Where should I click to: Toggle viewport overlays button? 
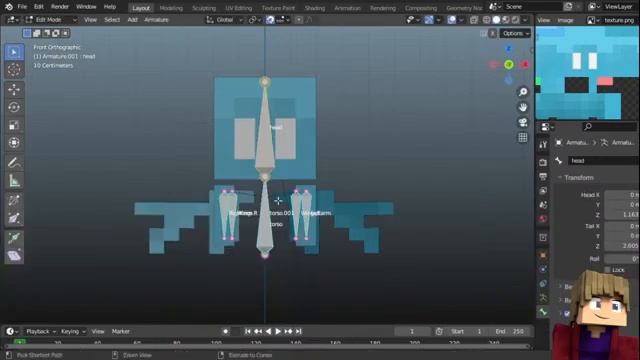pos(451,20)
